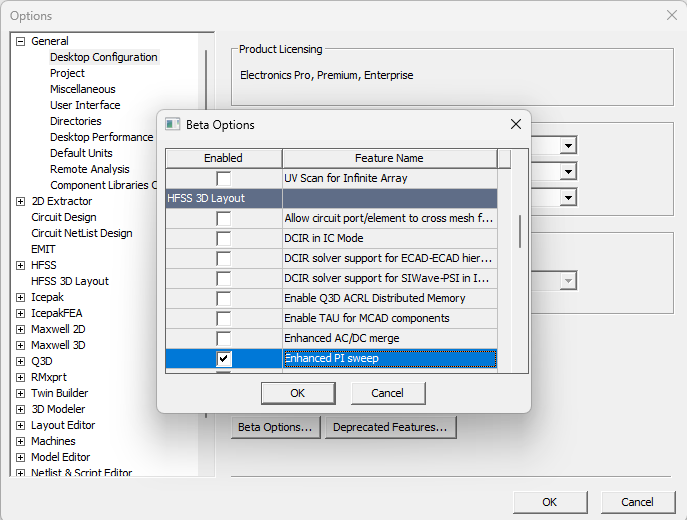Expand the Machines tree node

pos(20,441)
